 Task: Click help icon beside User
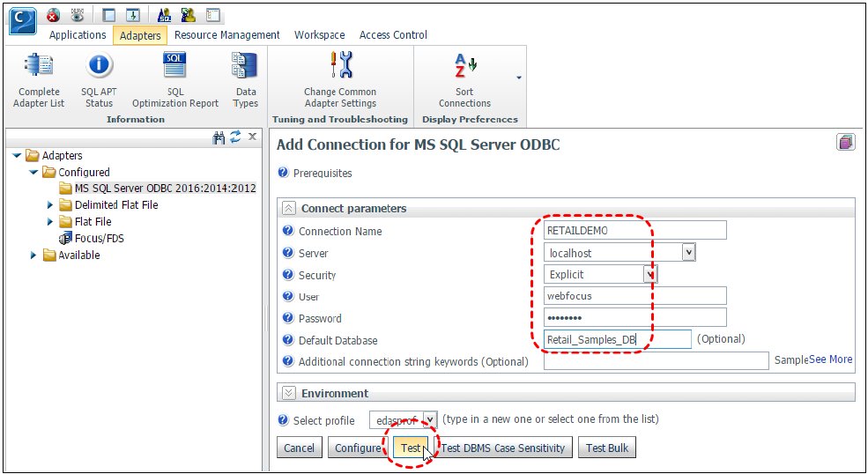coord(288,296)
